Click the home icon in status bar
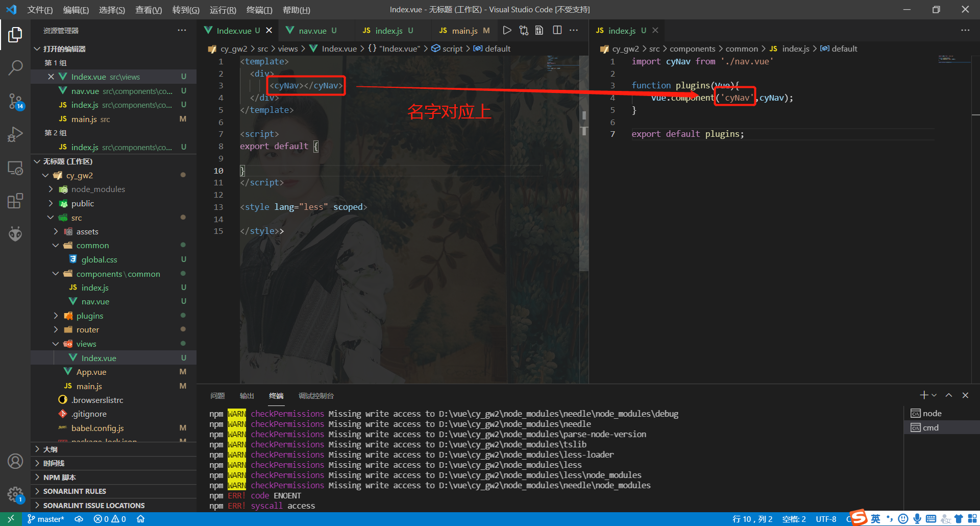980x526 pixels. tap(141, 519)
